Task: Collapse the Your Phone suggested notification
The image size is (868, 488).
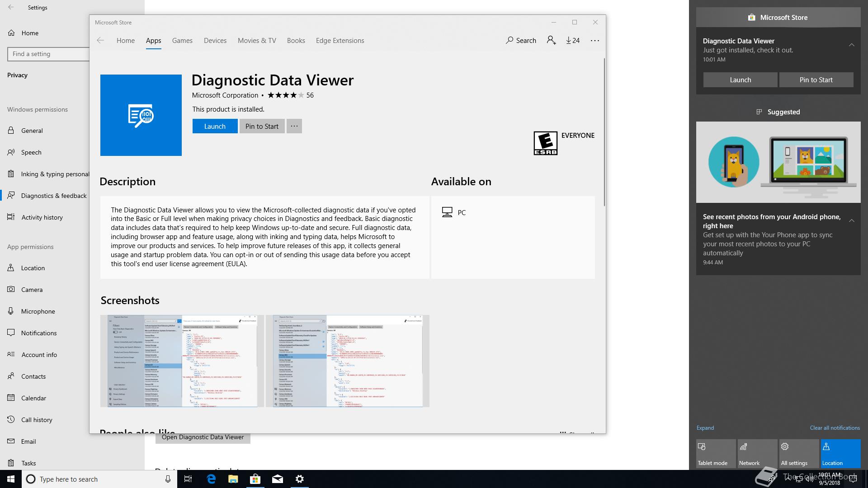Action: click(852, 221)
